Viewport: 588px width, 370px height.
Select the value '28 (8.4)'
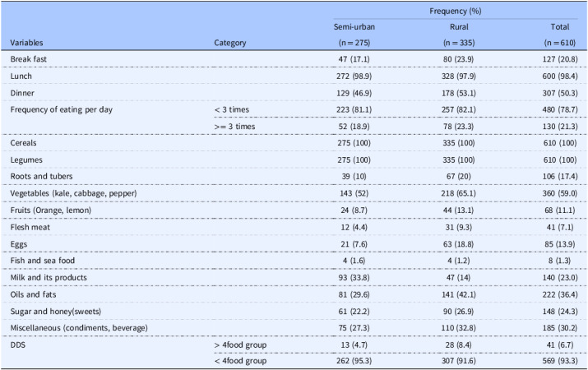459,345
